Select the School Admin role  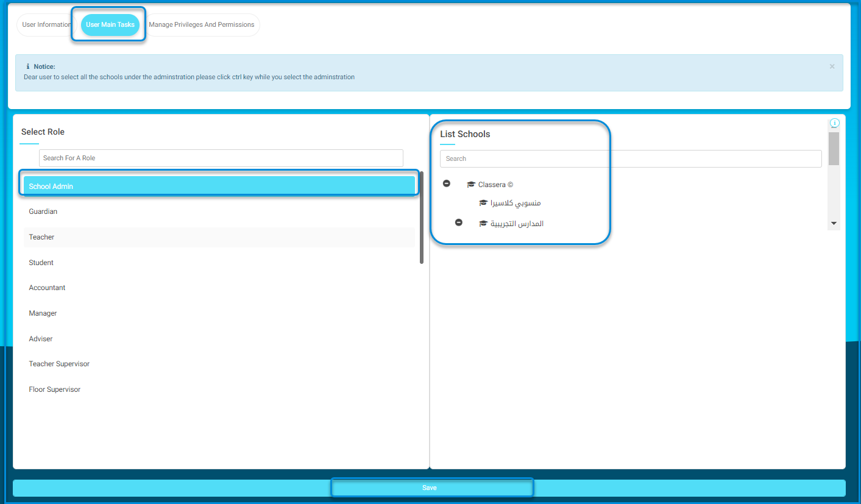click(x=219, y=186)
